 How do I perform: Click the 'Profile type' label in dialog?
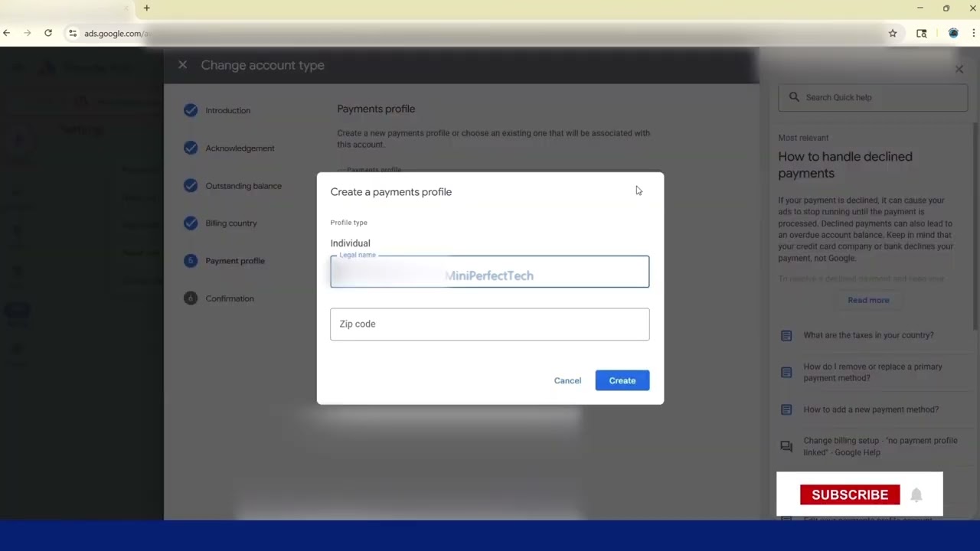click(349, 223)
